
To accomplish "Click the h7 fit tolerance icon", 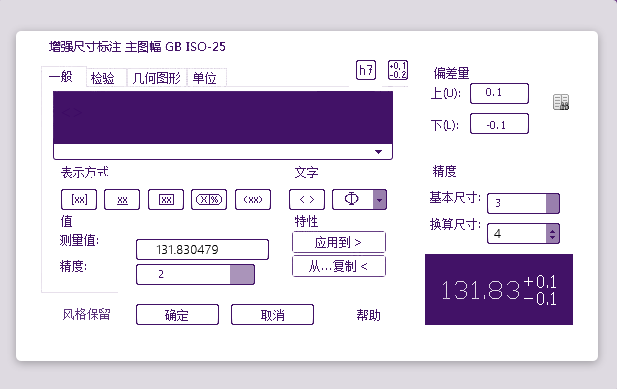I will 366,70.
